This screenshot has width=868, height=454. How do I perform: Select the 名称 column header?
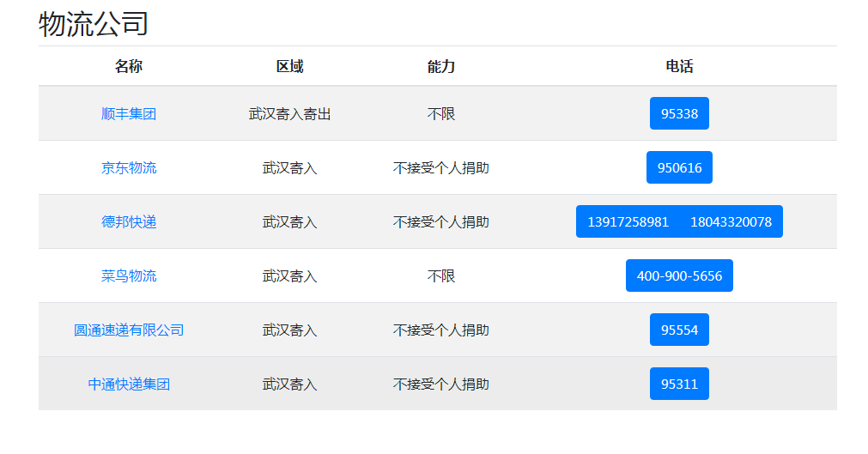pyautogui.click(x=129, y=66)
